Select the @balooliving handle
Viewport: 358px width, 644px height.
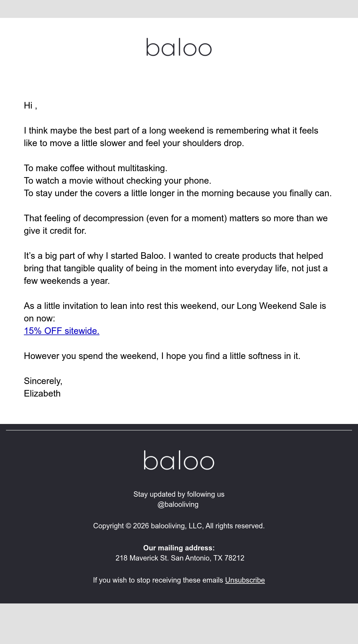tap(178, 504)
